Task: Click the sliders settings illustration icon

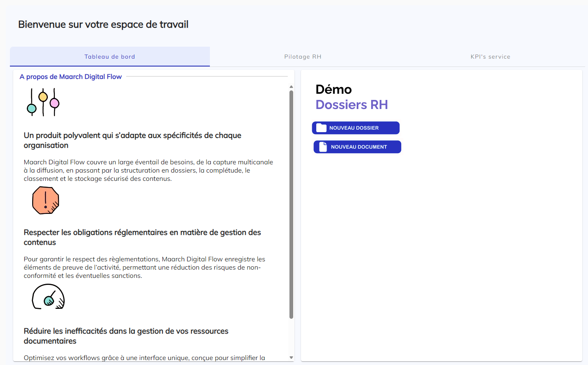Action: (x=43, y=102)
